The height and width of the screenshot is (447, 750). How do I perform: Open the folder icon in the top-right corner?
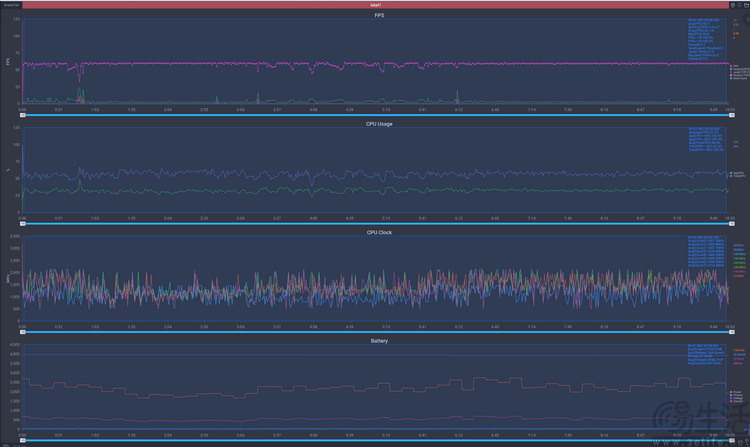click(746, 5)
